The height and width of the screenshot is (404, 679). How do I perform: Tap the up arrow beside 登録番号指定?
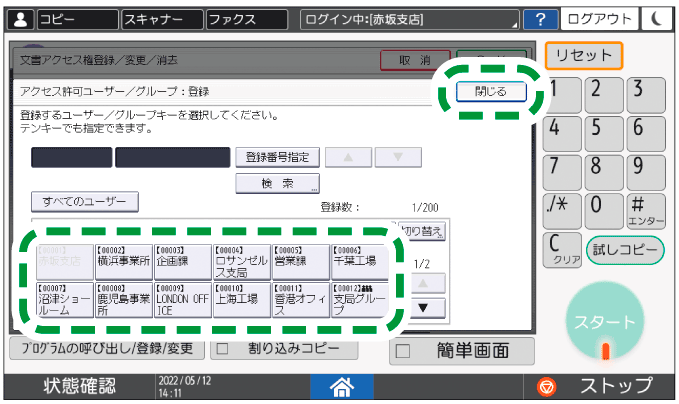349,157
